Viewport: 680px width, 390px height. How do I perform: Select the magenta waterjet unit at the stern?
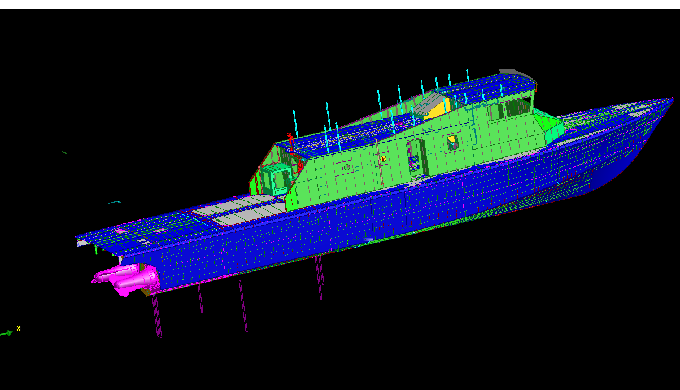click(125, 279)
